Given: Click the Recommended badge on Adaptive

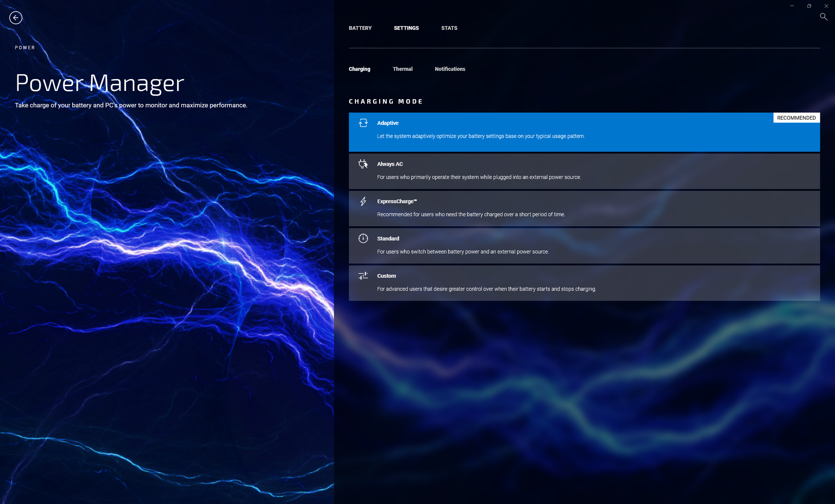Looking at the screenshot, I should pyautogui.click(x=796, y=118).
